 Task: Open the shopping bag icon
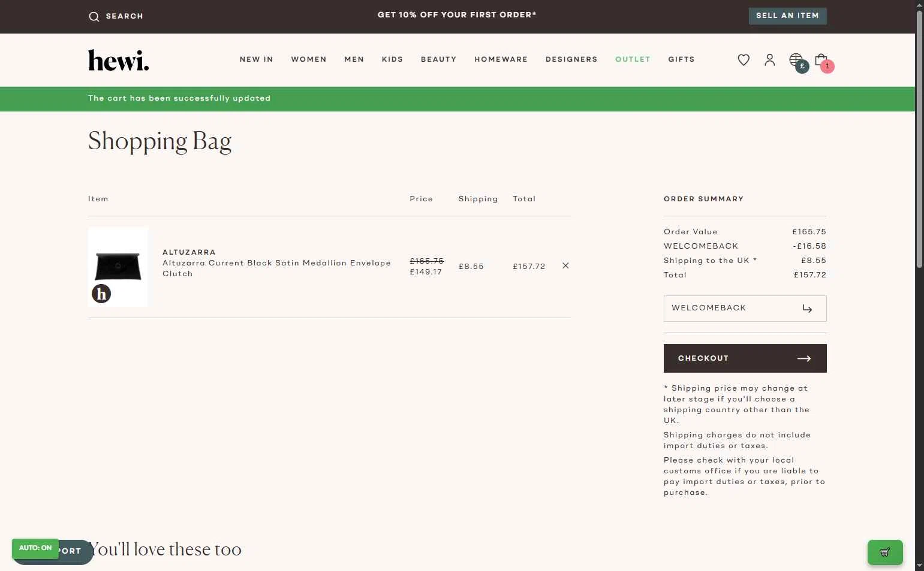[x=822, y=60]
